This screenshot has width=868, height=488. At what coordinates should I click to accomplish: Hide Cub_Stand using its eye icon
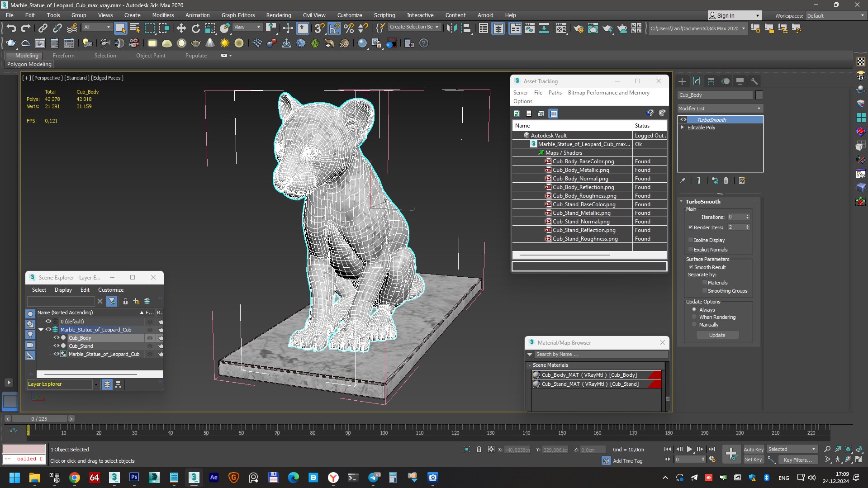click(x=57, y=346)
